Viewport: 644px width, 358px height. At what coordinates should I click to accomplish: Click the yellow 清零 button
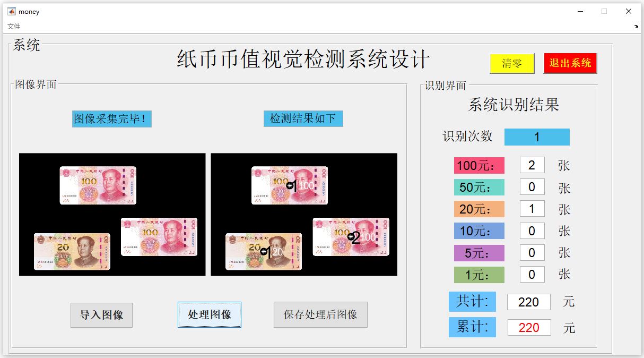pos(512,63)
